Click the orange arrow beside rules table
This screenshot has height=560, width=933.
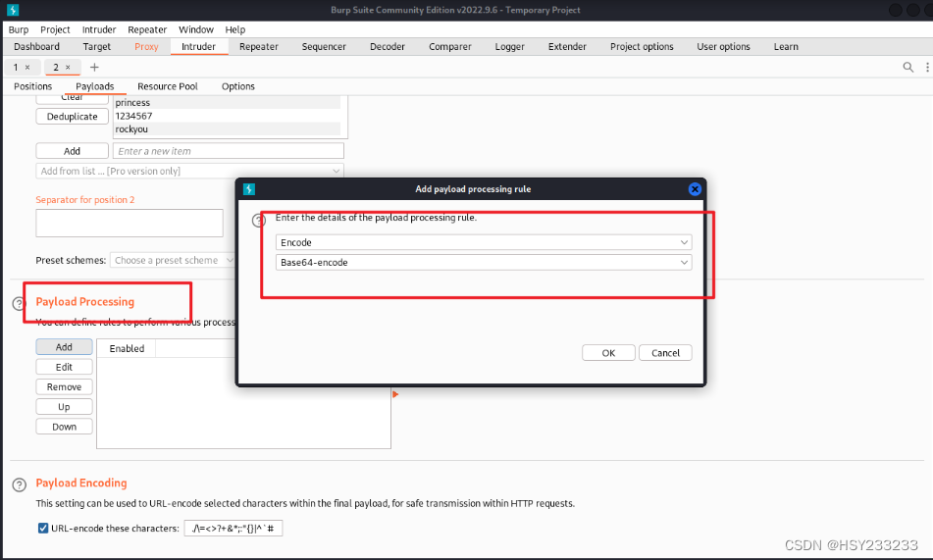[x=395, y=394]
